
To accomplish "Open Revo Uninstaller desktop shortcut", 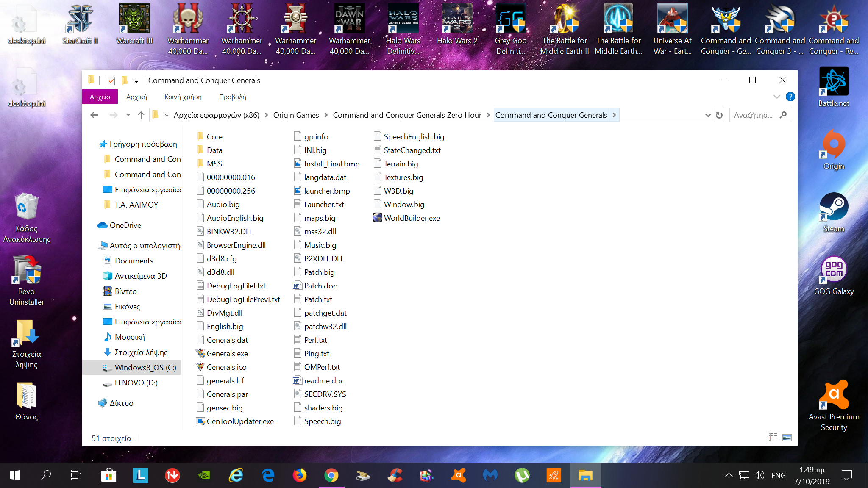I will coord(27,280).
